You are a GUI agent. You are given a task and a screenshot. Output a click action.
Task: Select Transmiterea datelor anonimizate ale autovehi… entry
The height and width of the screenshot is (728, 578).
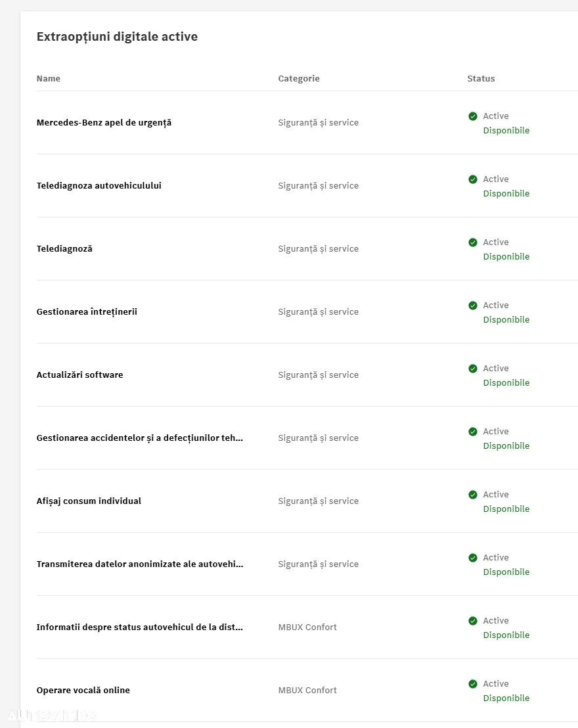(x=140, y=564)
